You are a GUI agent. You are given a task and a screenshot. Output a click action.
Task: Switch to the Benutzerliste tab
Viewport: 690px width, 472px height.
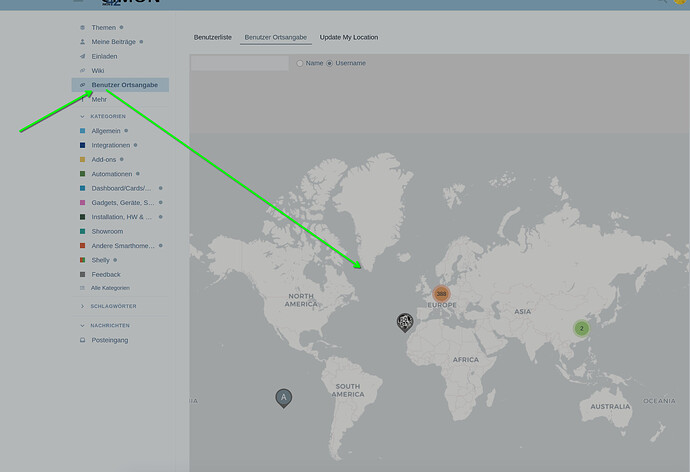(212, 37)
